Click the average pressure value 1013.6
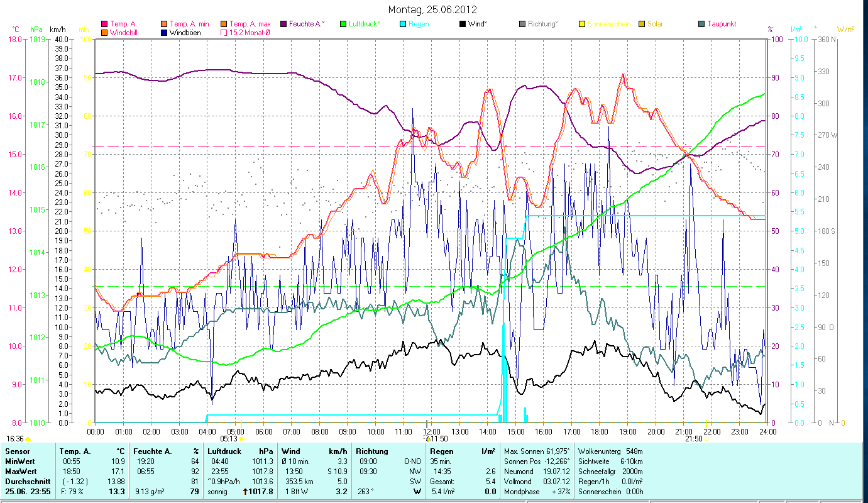 [263, 482]
